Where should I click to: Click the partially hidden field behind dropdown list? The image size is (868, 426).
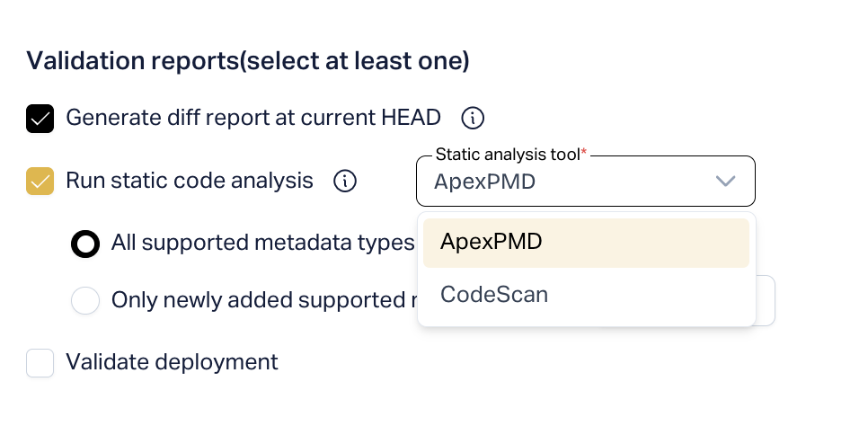pyautogui.click(x=766, y=300)
